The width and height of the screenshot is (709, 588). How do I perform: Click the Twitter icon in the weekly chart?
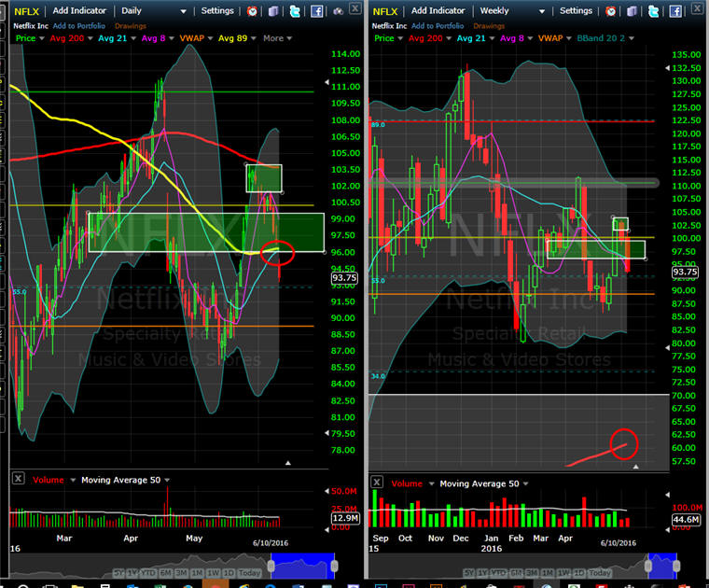coord(654,11)
